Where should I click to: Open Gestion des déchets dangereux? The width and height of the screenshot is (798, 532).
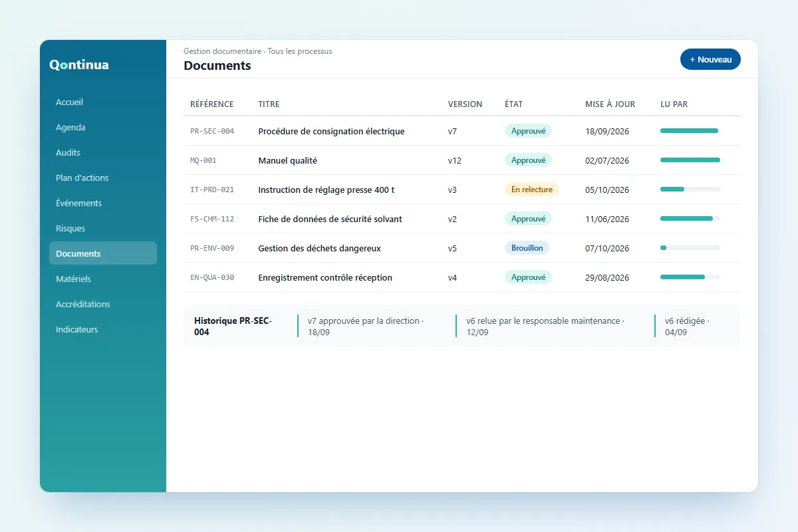click(x=320, y=248)
